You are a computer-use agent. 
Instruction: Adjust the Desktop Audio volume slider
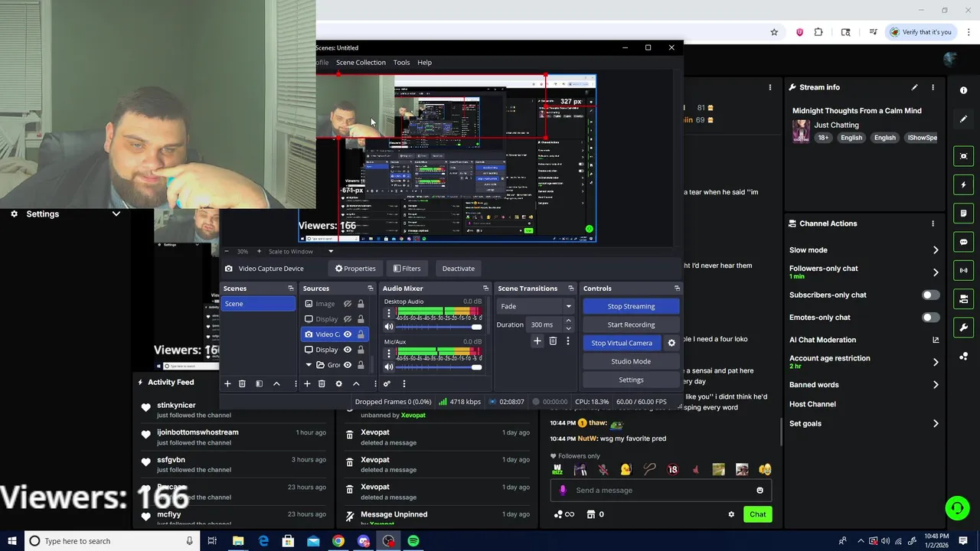tap(439, 327)
